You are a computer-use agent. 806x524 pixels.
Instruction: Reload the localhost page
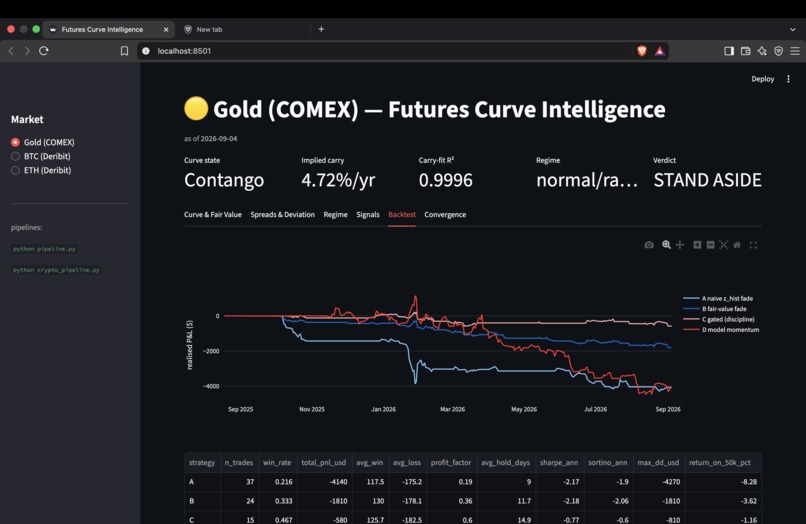[44, 51]
